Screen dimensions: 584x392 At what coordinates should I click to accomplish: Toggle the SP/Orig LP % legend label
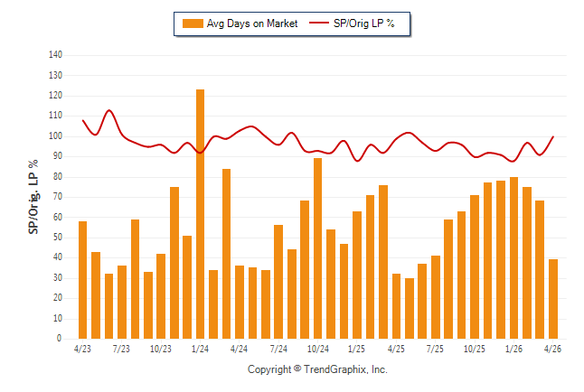pyautogui.click(x=364, y=23)
